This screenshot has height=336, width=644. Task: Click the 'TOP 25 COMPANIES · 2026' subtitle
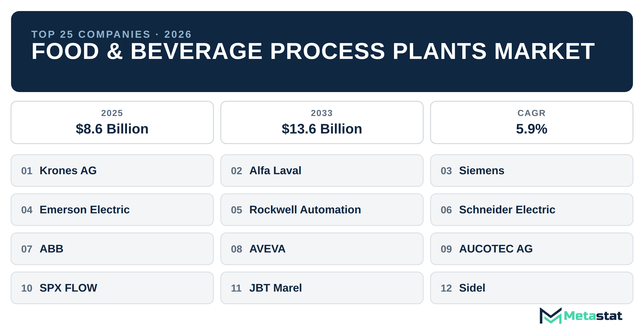point(112,34)
